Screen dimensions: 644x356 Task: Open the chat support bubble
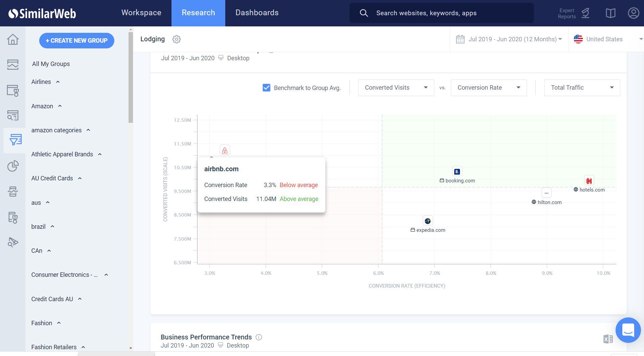(628, 330)
